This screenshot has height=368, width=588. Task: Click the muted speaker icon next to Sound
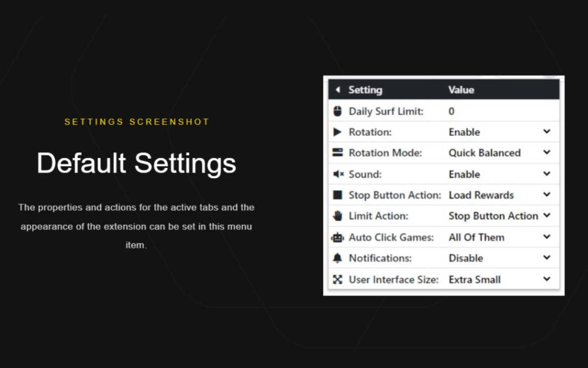(338, 174)
